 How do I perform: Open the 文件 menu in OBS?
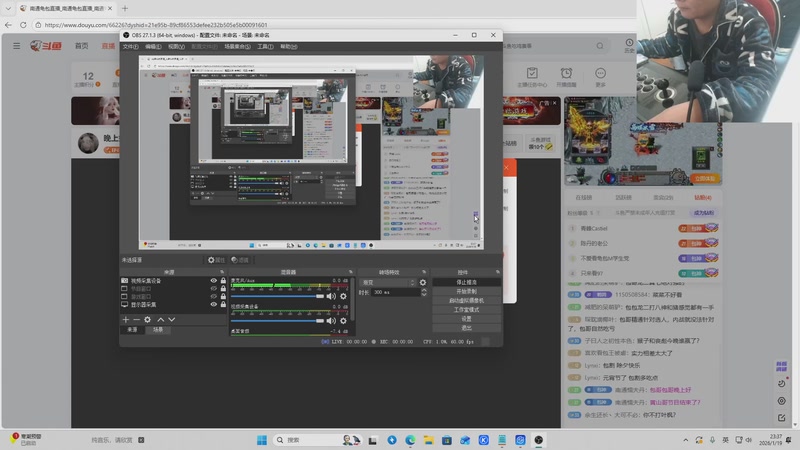(130, 46)
